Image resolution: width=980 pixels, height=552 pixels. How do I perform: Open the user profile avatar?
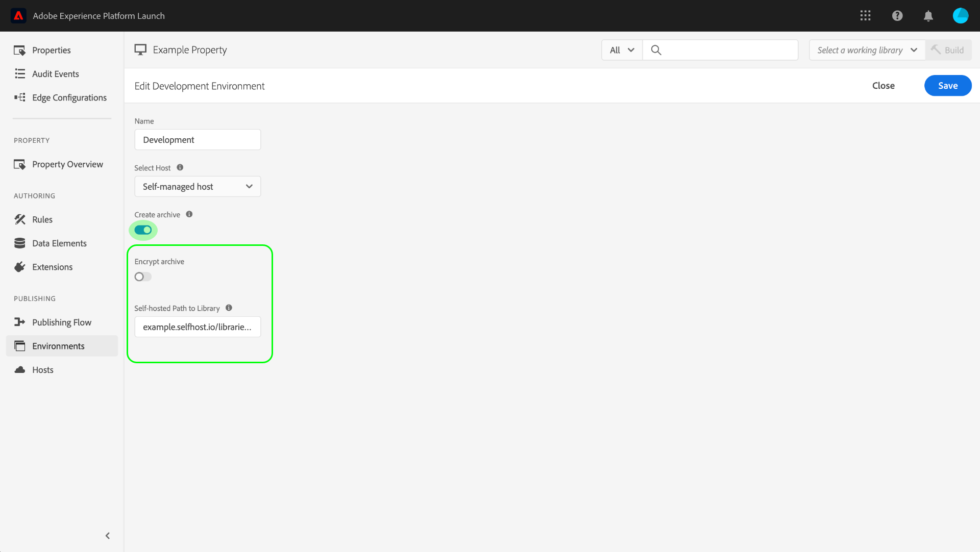[x=960, y=16]
